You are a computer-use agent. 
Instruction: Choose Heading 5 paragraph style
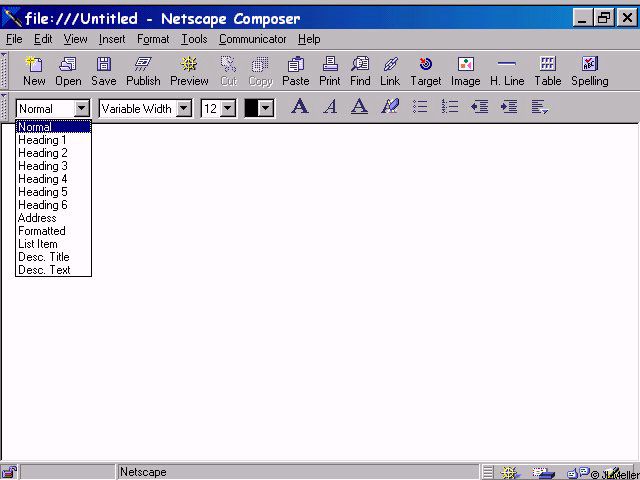(x=53, y=192)
